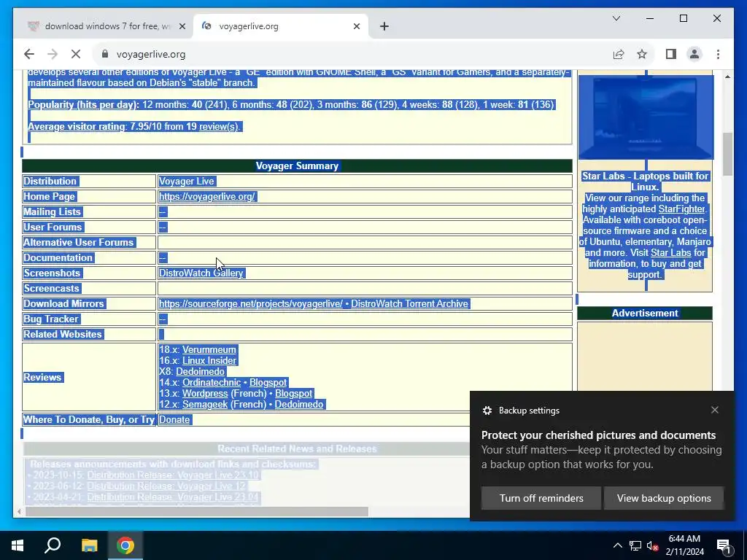
Task: Open the Windows Start menu
Action: [x=18, y=545]
